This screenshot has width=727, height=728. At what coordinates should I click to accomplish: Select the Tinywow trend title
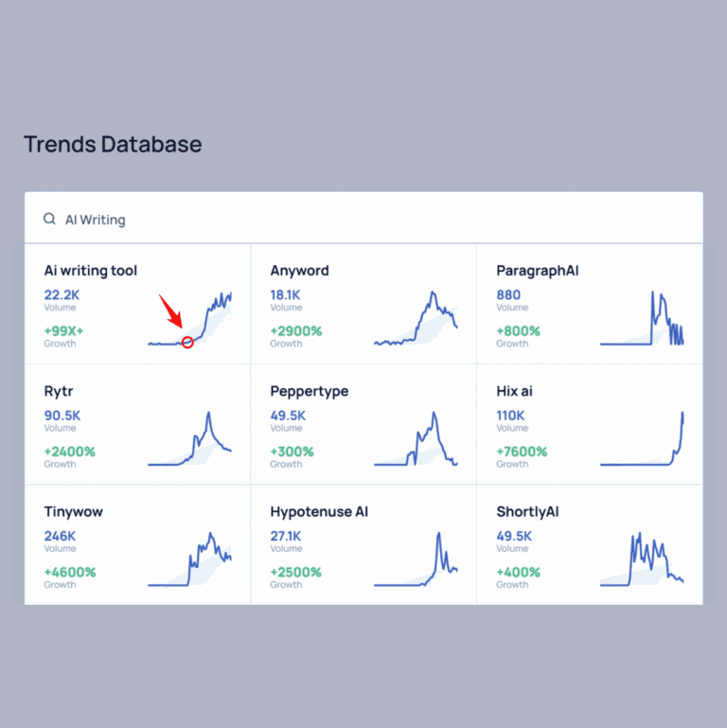tap(74, 511)
